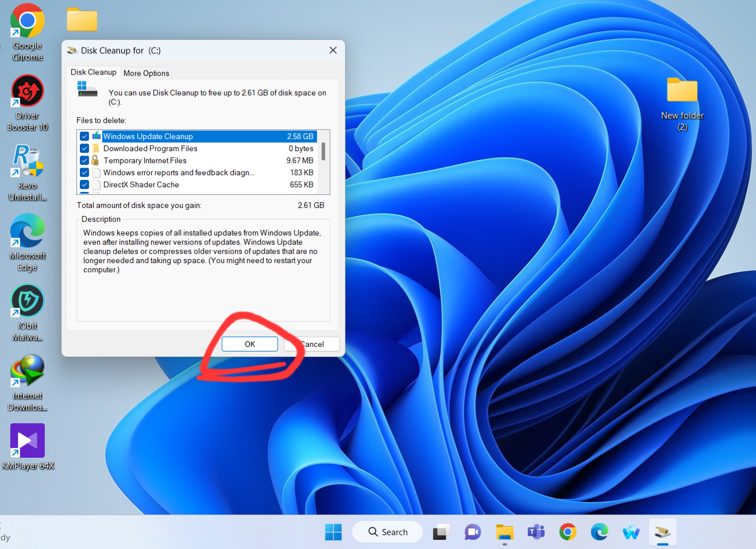
Task: Click the Cancel button
Action: pyautogui.click(x=313, y=344)
